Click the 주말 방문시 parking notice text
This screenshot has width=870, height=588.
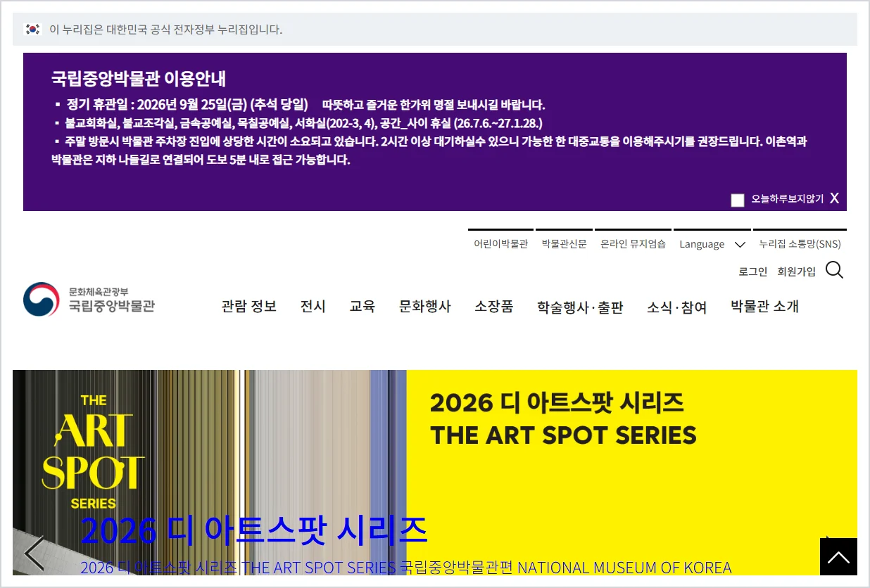click(429, 151)
